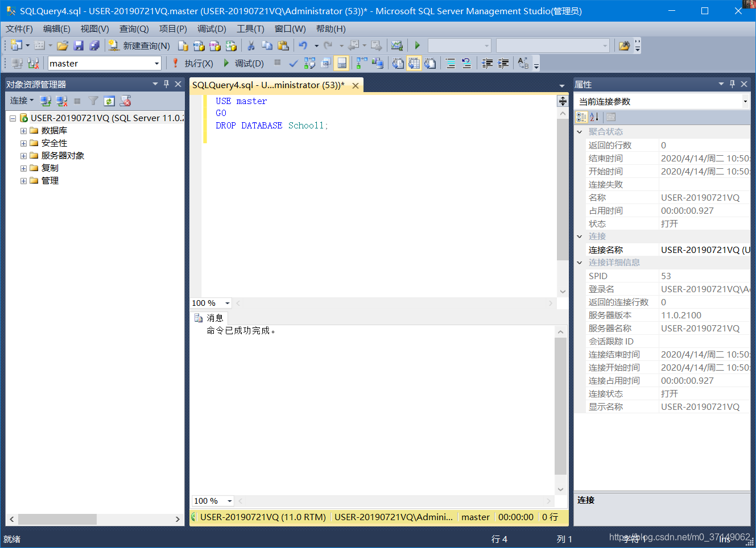756x548 pixels.
Task: Sort properties alphabetically icon
Action: [x=594, y=117]
